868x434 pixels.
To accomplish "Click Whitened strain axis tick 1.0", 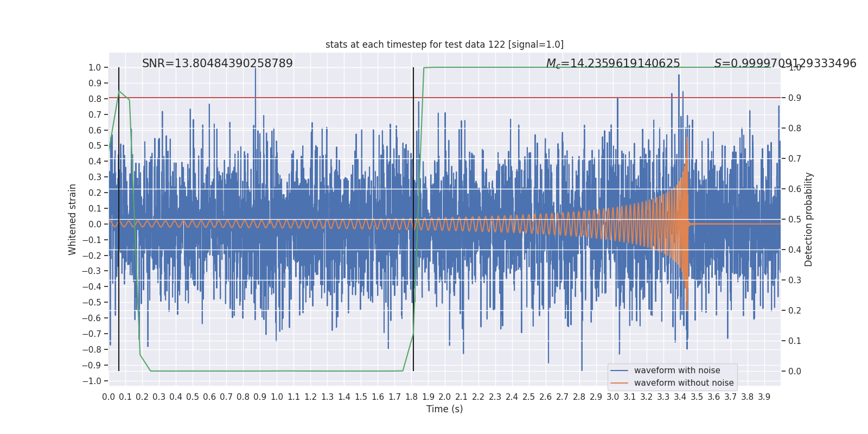I will click(x=94, y=68).
